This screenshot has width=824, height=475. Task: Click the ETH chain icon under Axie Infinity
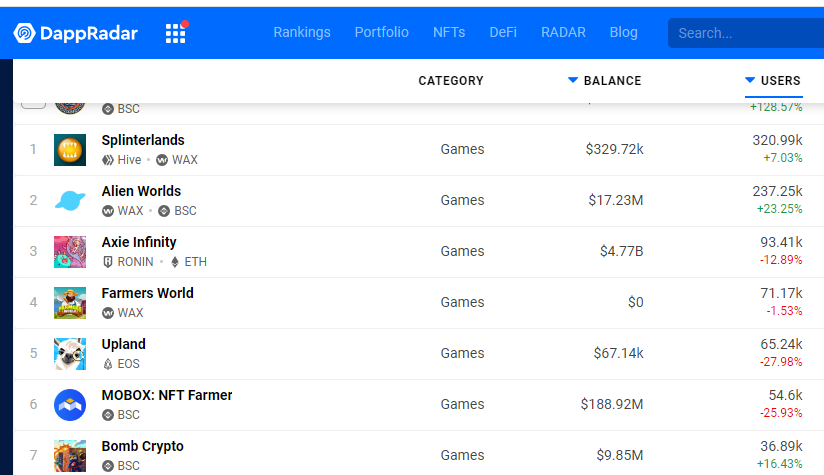tap(175, 262)
